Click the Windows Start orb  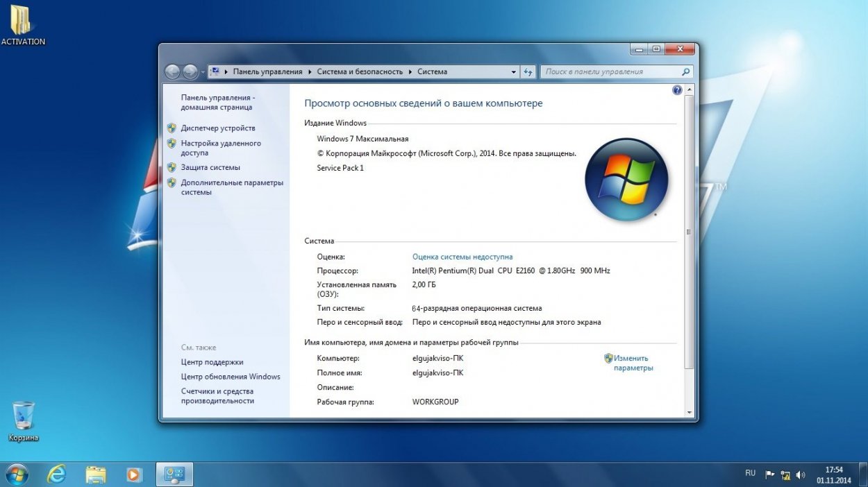pyautogui.click(x=17, y=475)
